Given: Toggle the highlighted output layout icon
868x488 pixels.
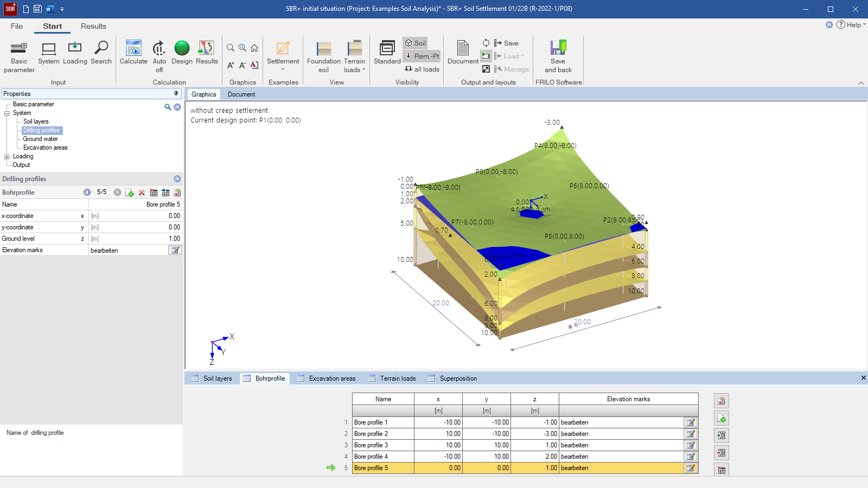Looking at the screenshot, I should coord(486,56).
